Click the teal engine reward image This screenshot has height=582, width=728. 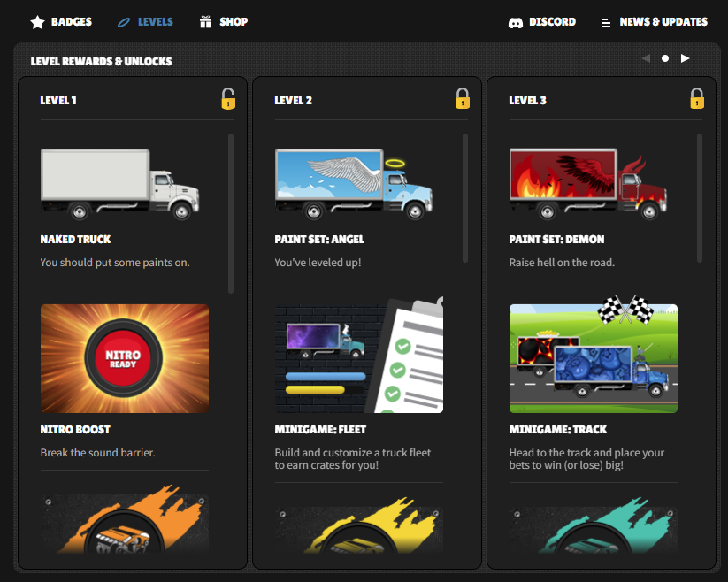[594, 525]
